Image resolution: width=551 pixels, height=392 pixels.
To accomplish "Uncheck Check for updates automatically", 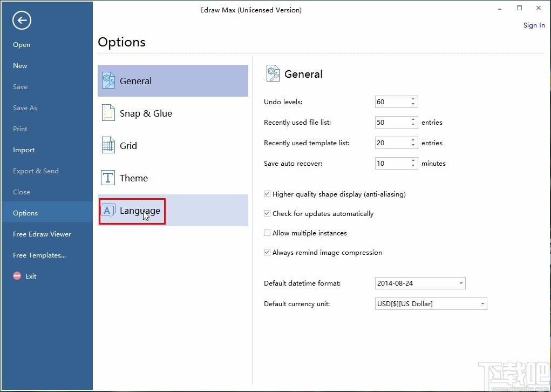I will (267, 213).
